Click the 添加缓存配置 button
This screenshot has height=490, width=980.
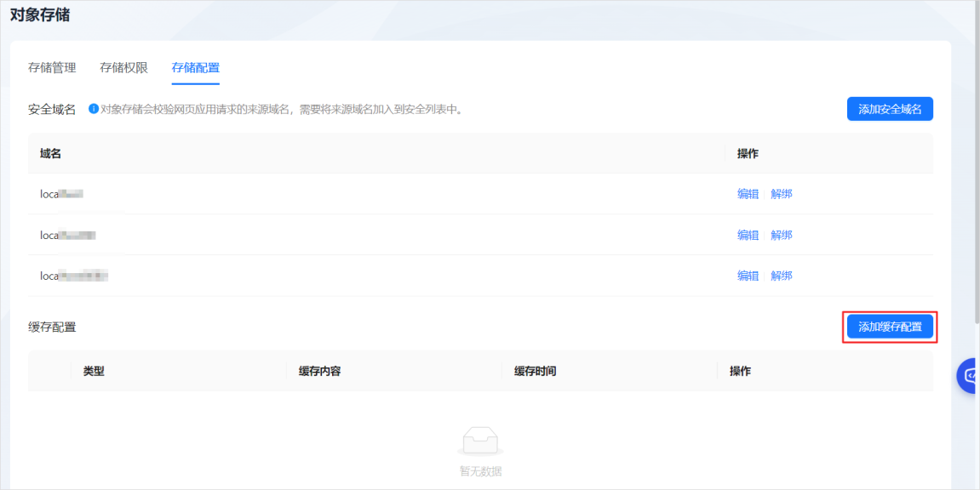coord(890,327)
